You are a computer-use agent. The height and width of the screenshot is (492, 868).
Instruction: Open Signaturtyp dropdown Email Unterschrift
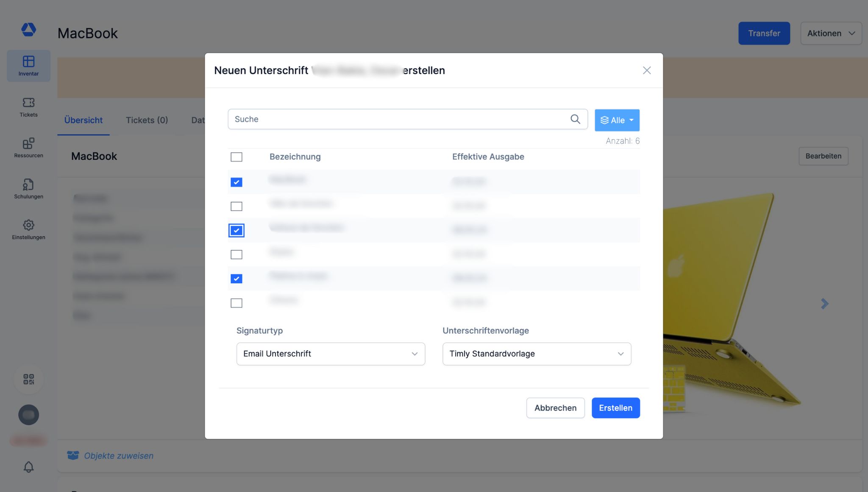tap(331, 354)
